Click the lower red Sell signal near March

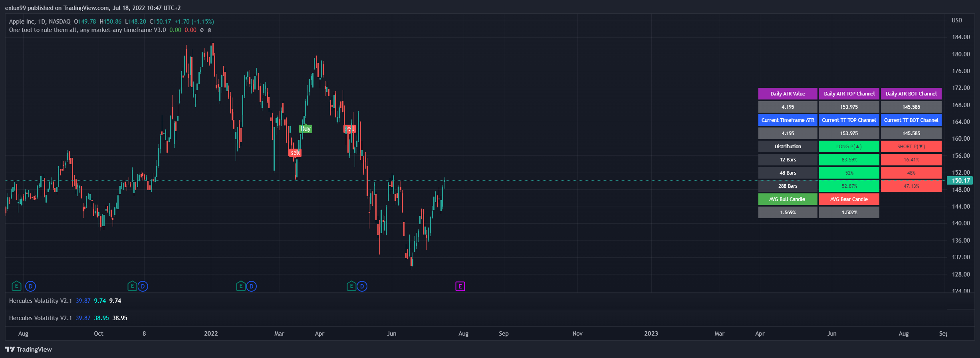pos(295,153)
